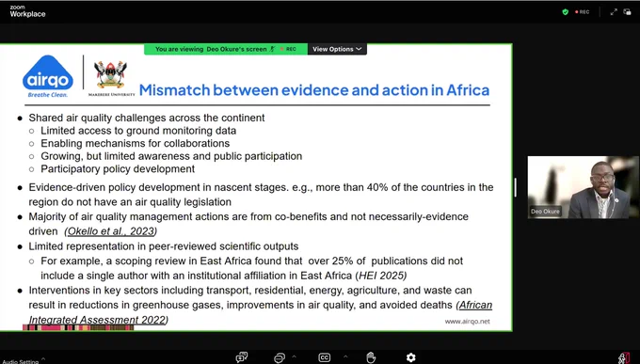Click the www.airqo.net text

(x=467, y=322)
